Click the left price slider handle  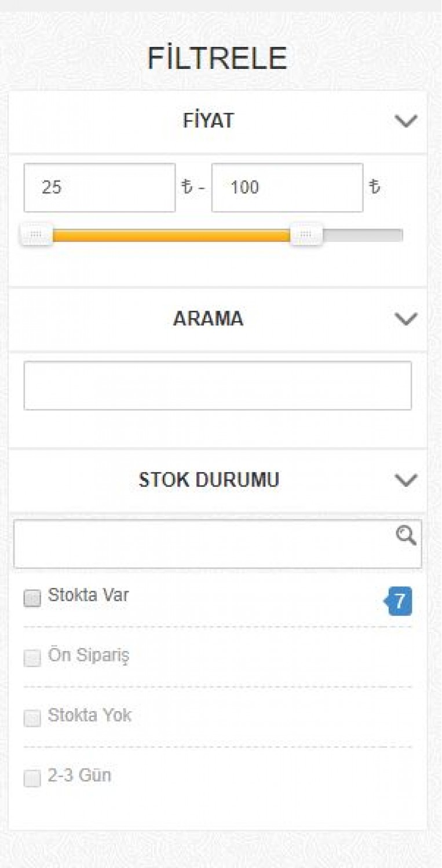point(36,235)
